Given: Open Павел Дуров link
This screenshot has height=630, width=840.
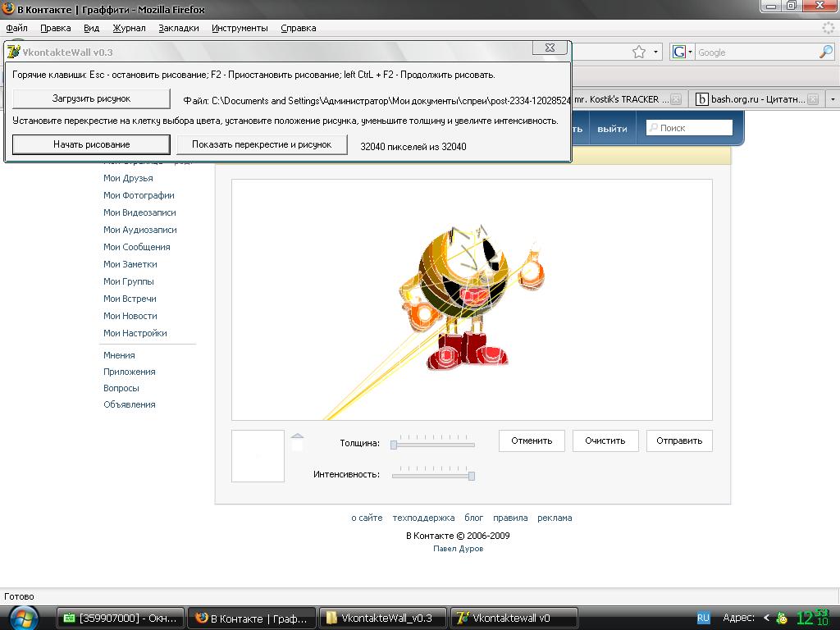Looking at the screenshot, I should click(x=458, y=548).
